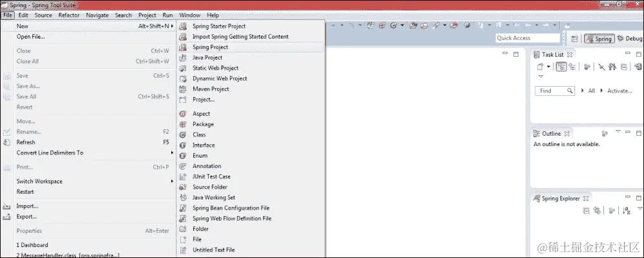Screen dimensions: 644x258
Task: Click Import... in File menu
Action: point(88,207)
